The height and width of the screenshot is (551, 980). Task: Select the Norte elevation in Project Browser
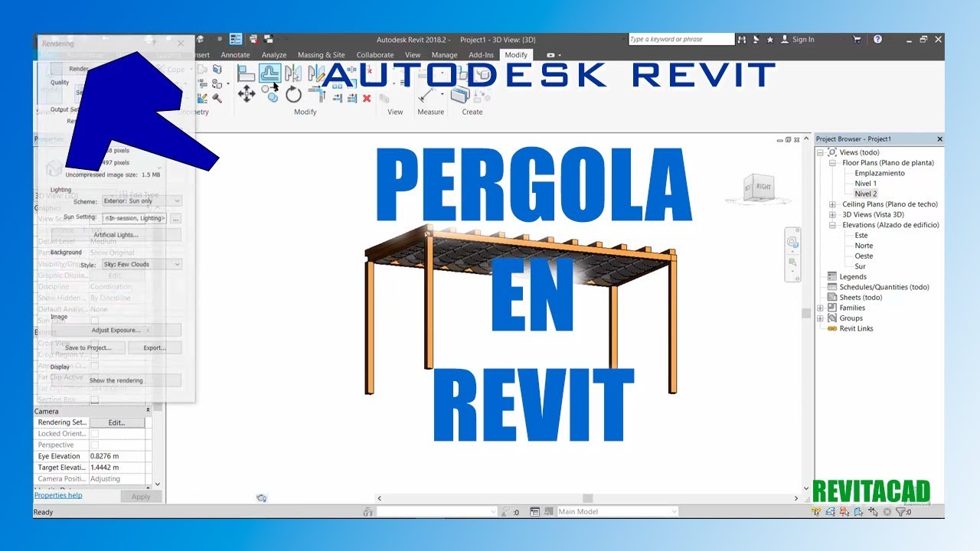point(864,246)
